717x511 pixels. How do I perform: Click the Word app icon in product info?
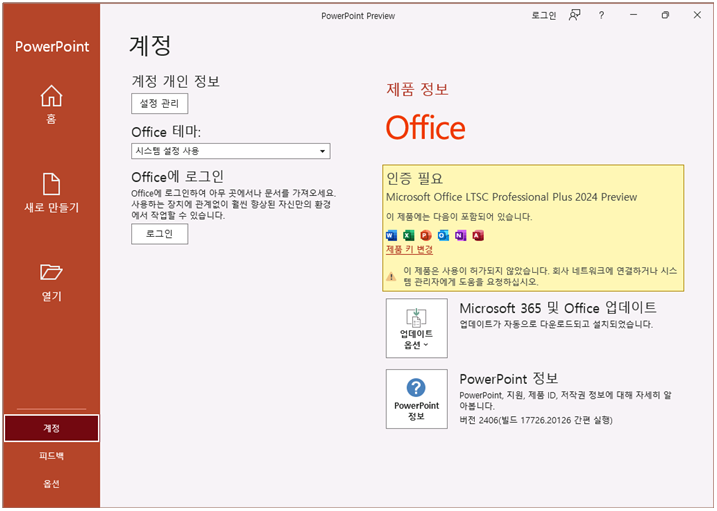[391, 235]
